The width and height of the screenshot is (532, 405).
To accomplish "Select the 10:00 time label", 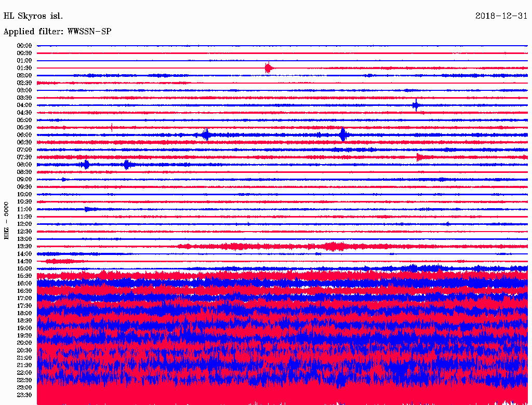I will click(24, 194).
